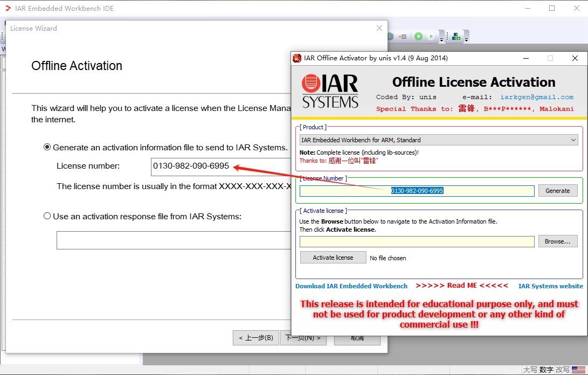Screen dimensions: 588x375
Task: Click the Generate button
Action: 558,191
